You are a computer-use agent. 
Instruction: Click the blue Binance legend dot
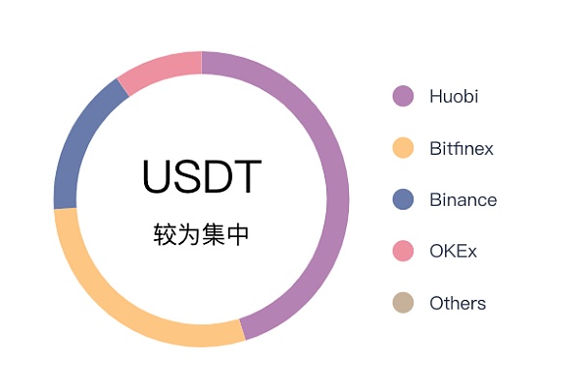[x=403, y=199]
